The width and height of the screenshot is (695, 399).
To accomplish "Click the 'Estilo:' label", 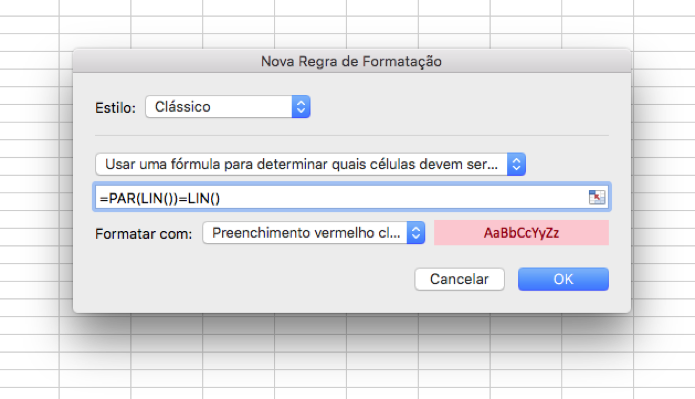I will pyautogui.click(x=115, y=108).
